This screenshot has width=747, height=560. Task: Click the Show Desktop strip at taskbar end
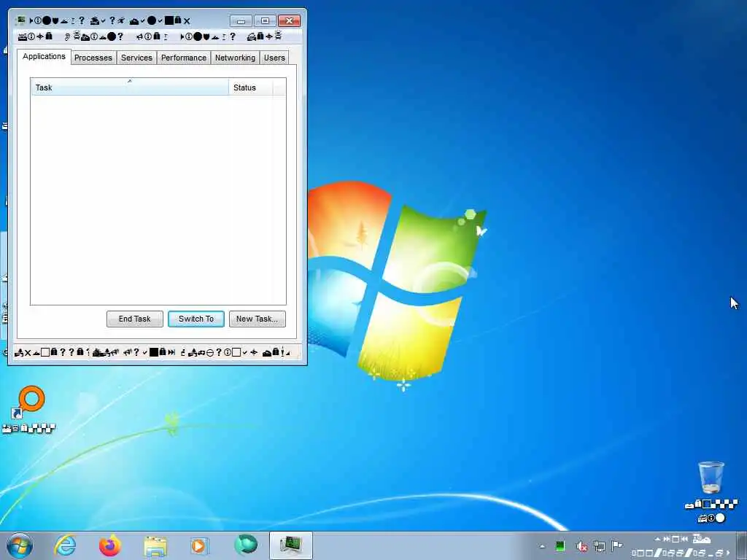(x=742, y=546)
